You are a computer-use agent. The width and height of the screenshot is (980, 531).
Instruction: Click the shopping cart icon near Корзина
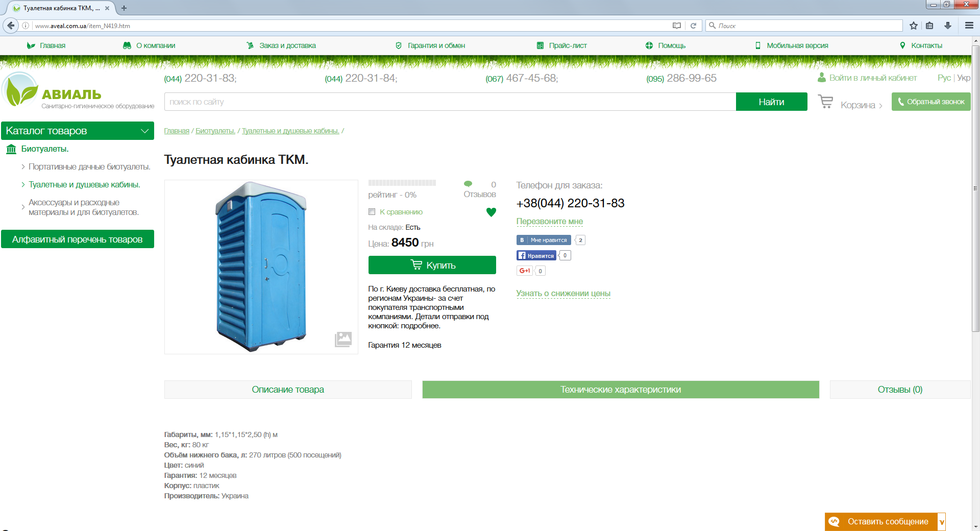point(825,102)
